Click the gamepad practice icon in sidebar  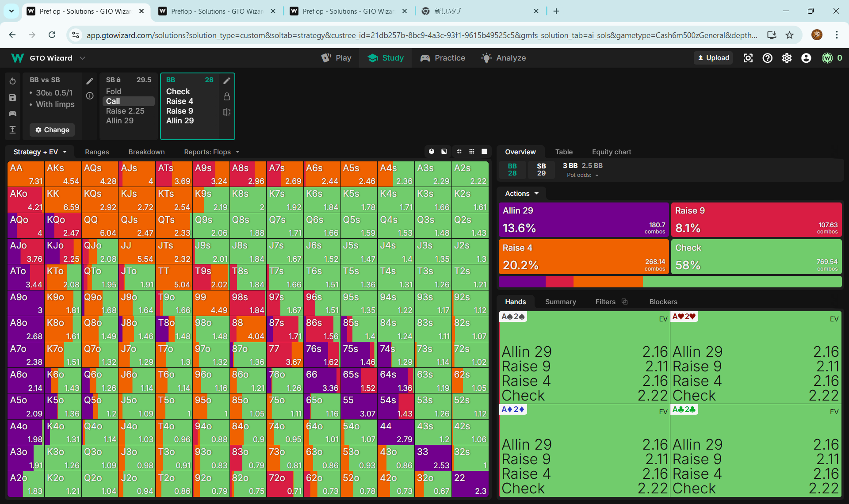[12, 114]
